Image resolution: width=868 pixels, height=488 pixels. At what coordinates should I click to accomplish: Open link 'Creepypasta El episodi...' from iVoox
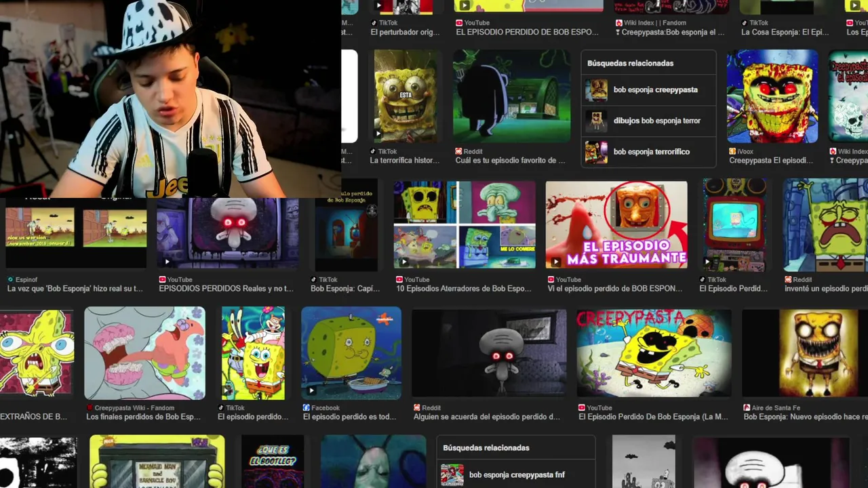[771, 161]
